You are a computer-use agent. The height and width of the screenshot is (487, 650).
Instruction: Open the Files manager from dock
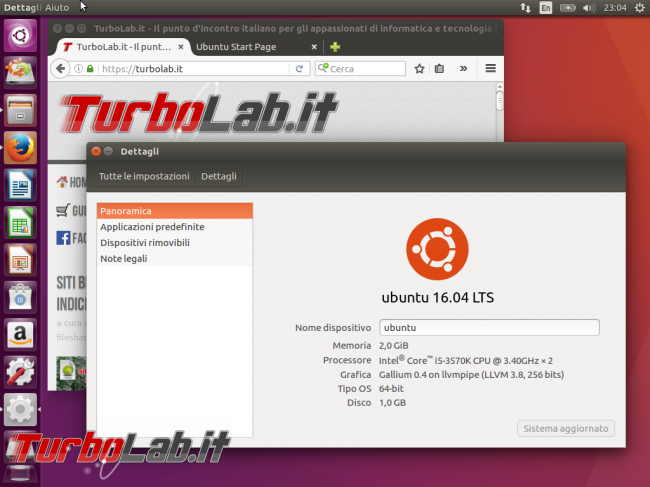tap(20, 110)
